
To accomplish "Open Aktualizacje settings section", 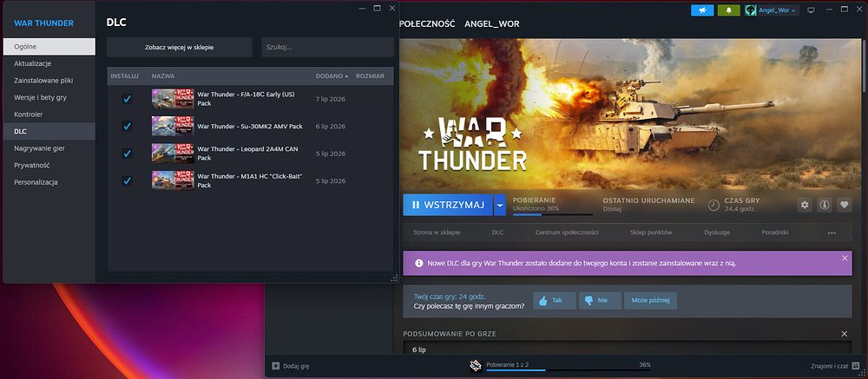I will pos(49,63).
